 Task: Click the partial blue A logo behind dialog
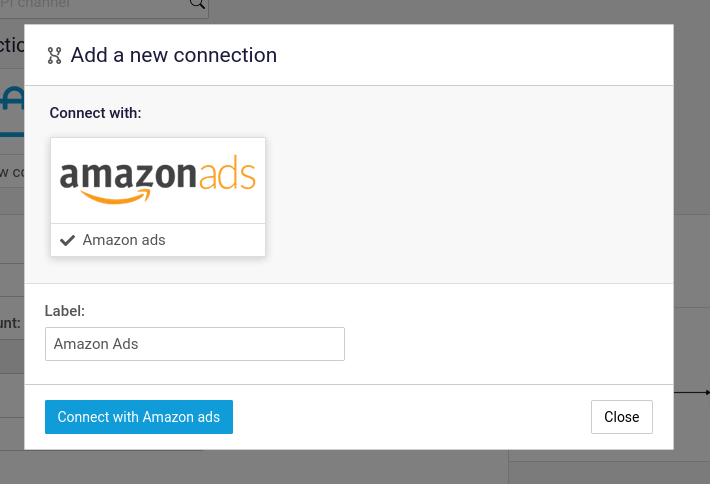coord(12,100)
